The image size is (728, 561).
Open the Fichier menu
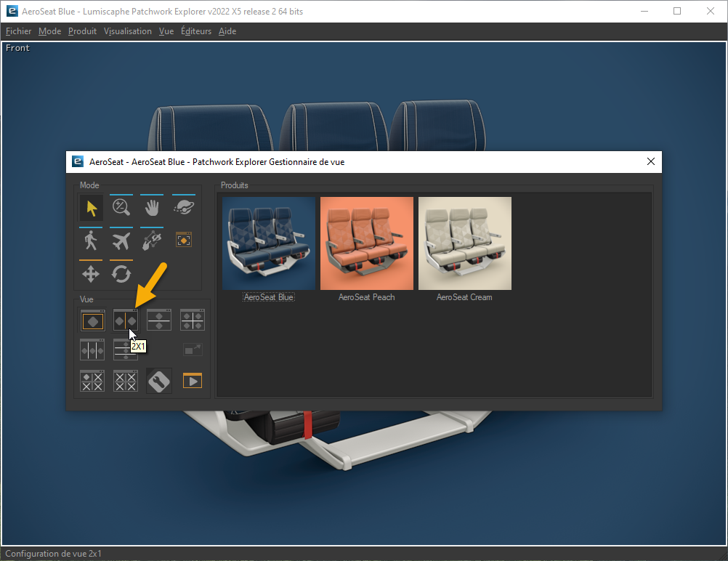[x=18, y=31]
